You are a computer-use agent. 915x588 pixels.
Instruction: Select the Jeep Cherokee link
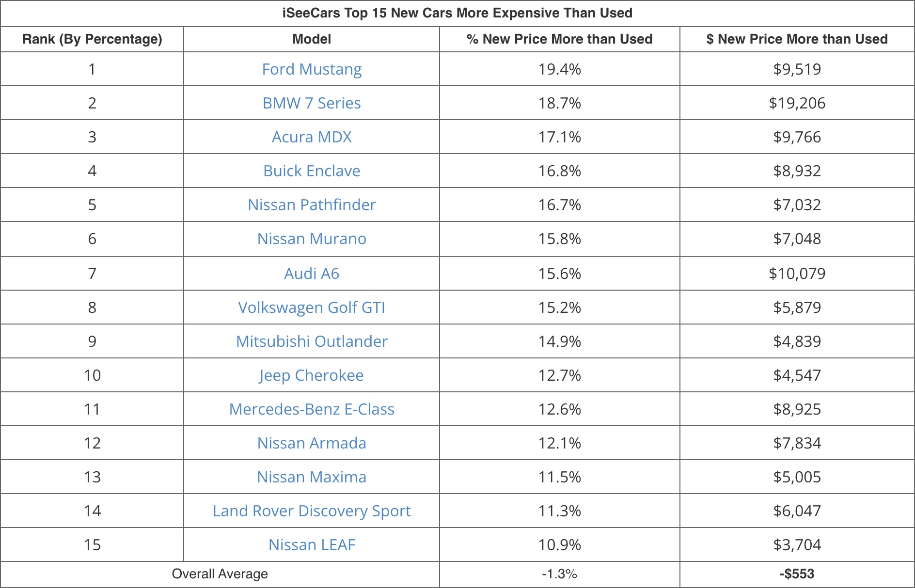[312, 375]
